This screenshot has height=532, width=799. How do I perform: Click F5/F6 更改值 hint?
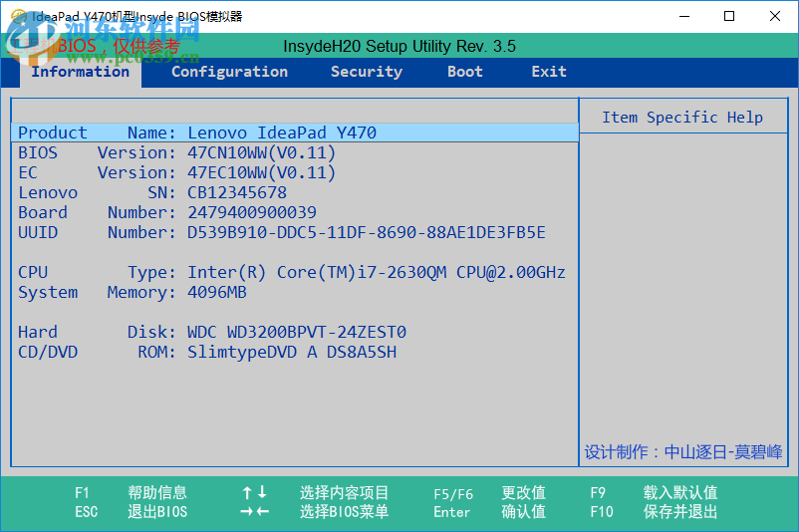coord(490,493)
